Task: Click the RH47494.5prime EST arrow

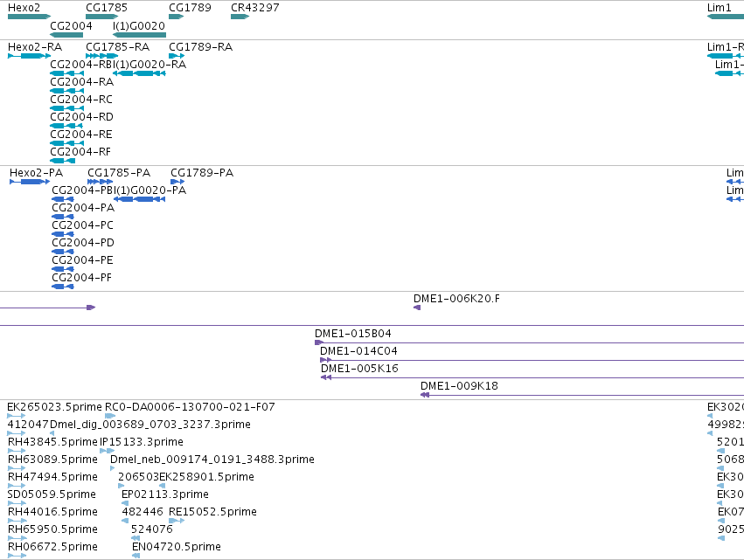Action: (17, 486)
